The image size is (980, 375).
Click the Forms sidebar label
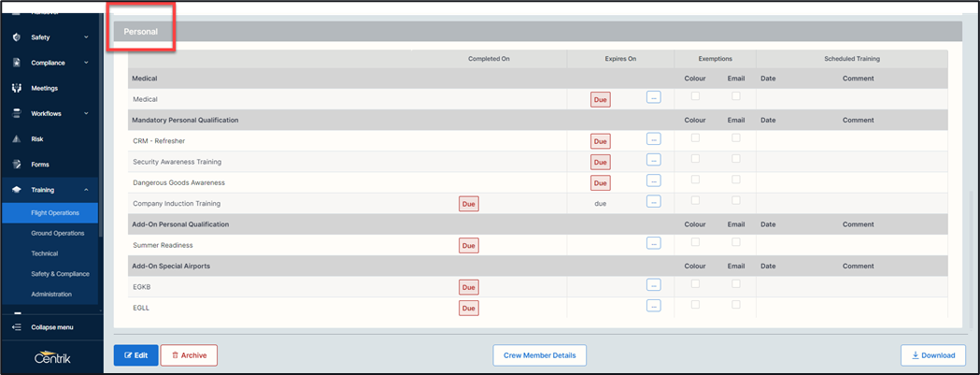click(40, 165)
